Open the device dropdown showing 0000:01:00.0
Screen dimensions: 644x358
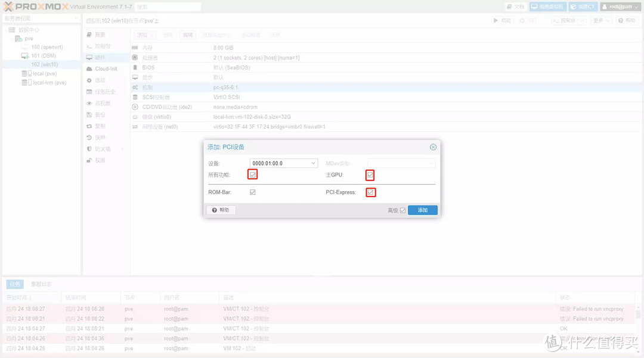313,163
